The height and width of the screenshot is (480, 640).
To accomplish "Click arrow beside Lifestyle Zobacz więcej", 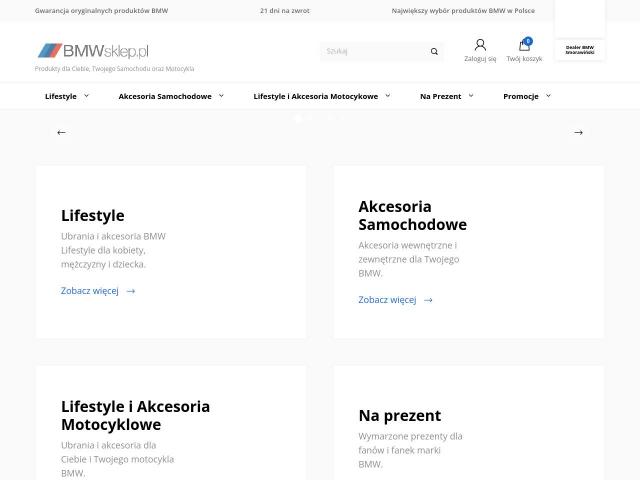I will pos(131,291).
